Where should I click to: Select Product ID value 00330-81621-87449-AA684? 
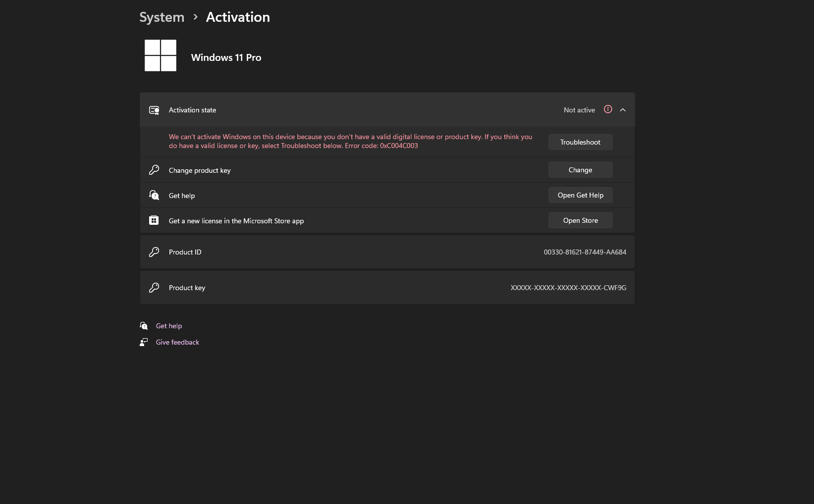coord(585,252)
